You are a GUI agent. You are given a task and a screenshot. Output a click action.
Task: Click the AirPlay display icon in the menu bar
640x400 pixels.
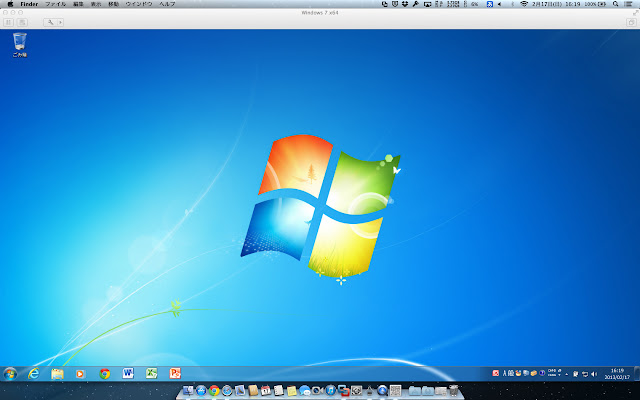point(427,4)
